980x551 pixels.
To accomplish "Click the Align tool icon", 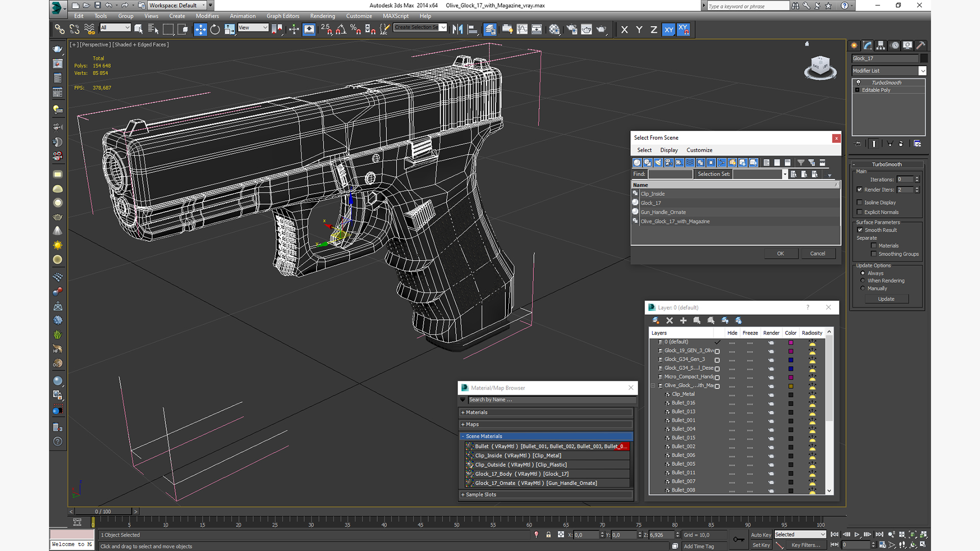I will click(473, 30).
